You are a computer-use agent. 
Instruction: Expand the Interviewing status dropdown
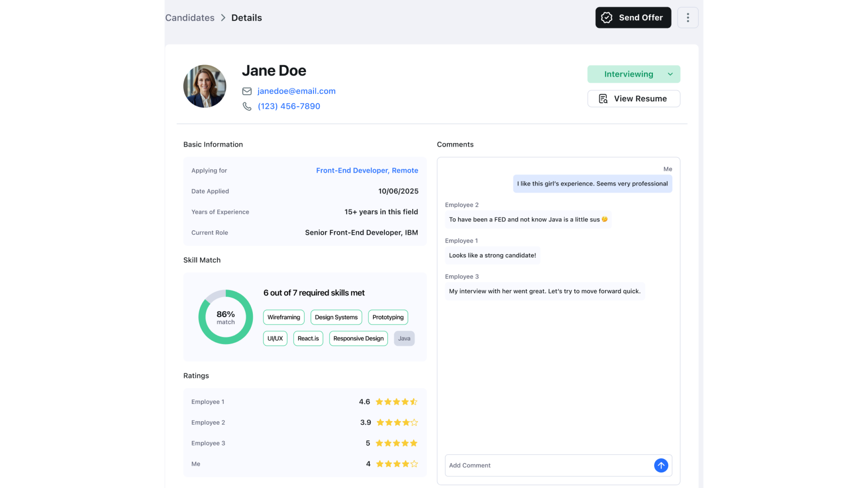coord(629,74)
